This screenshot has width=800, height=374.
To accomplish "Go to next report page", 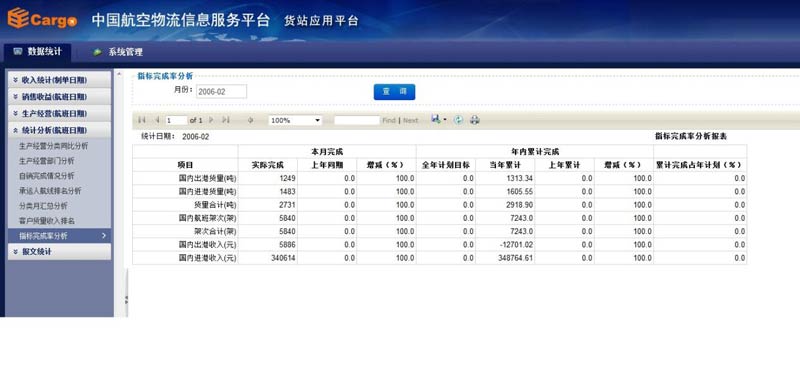I will click(x=211, y=120).
